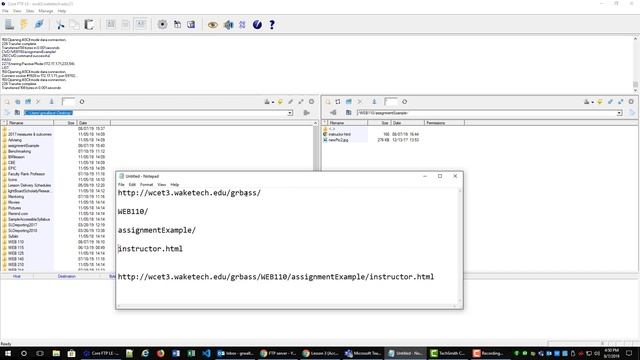Viewport: 640px width, 360px height.
Task: Click the Reconnect icon in main toolbar
Action: tap(39, 24)
